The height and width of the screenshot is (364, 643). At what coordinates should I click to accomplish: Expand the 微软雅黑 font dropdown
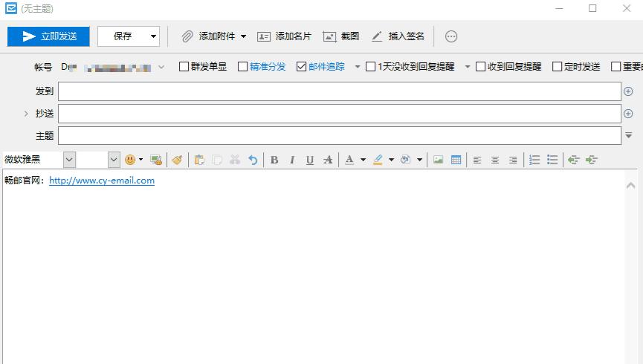point(69,160)
